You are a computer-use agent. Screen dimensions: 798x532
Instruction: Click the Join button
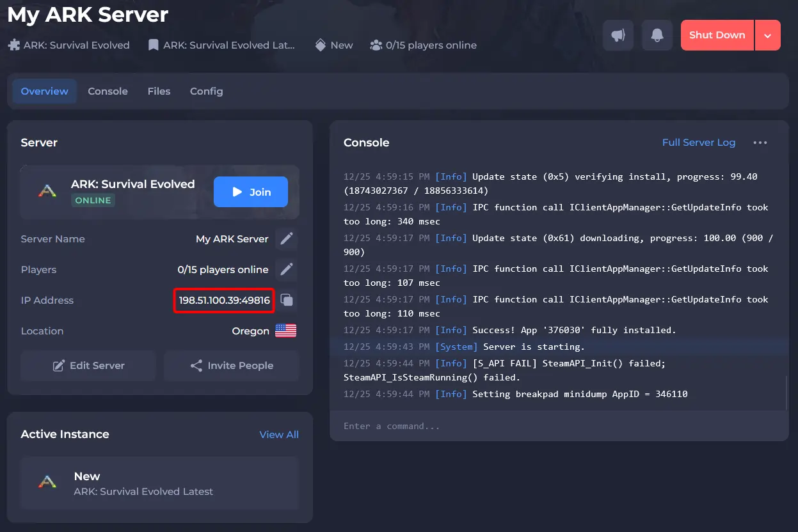click(x=251, y=192)
